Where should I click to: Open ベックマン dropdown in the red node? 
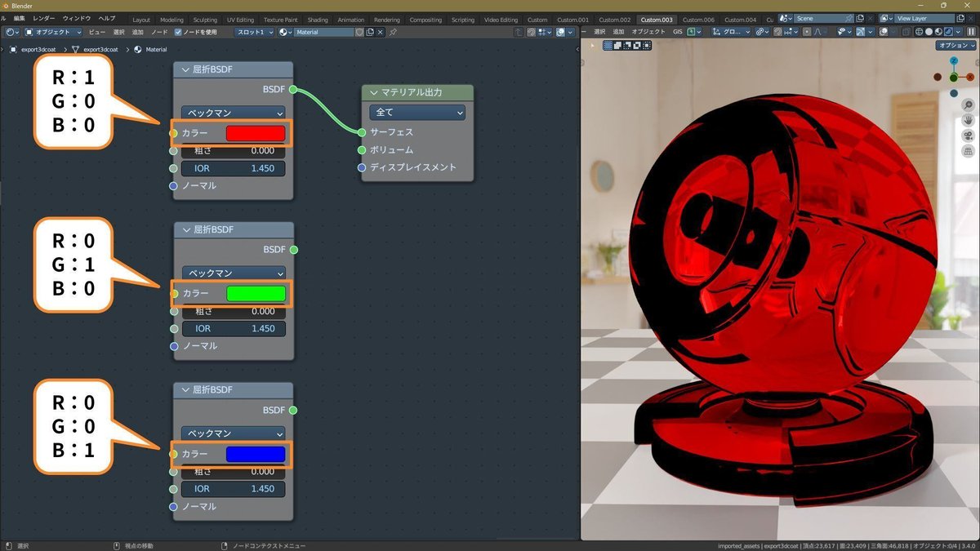(x=233, y=113)
